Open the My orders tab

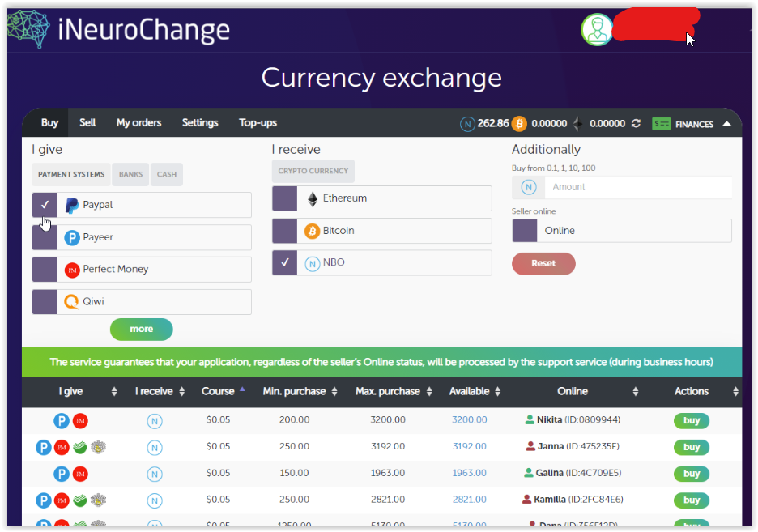click(138, 123)
